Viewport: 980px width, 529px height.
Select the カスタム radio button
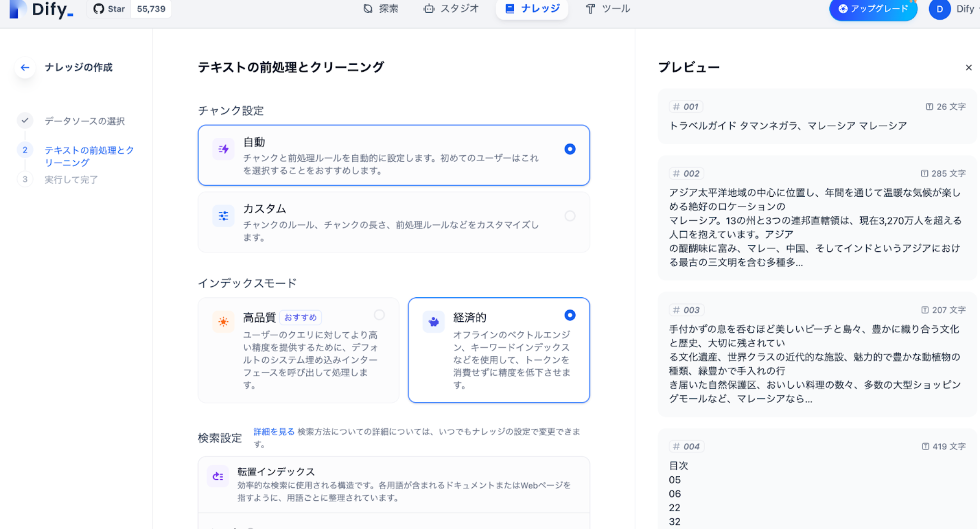[569, 216]
